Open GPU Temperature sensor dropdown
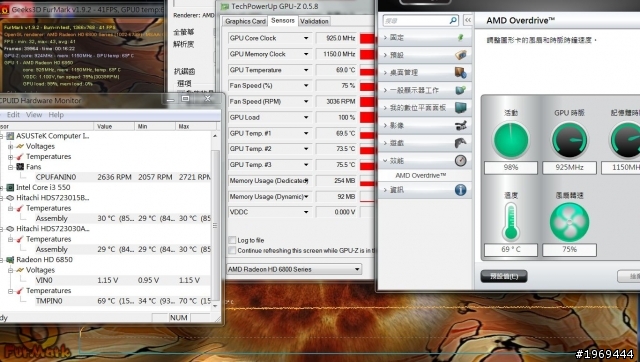 tap(306, 70)
